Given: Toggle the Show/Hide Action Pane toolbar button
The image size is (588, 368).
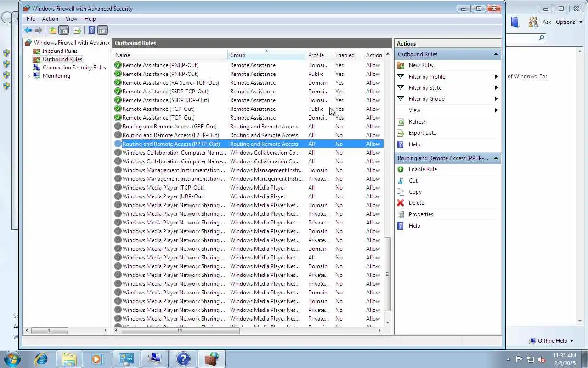Looking at the screenshot, I should tap(103, 30).
